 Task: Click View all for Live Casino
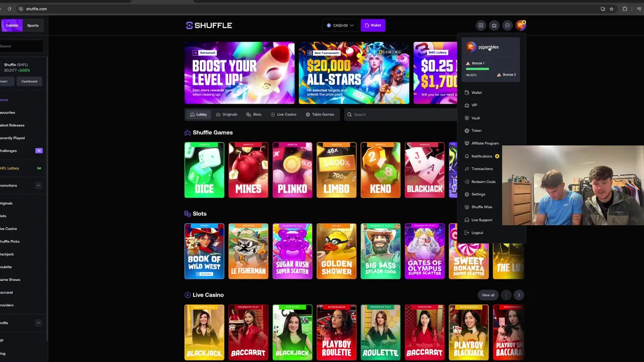coord(488,295)
